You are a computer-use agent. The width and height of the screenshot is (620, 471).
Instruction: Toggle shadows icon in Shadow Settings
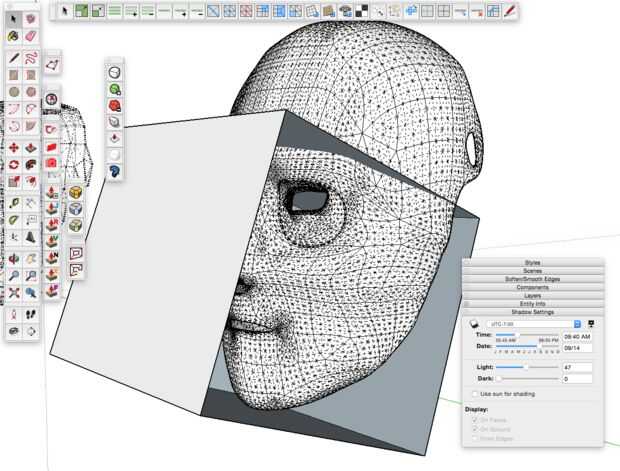(474, 324)
